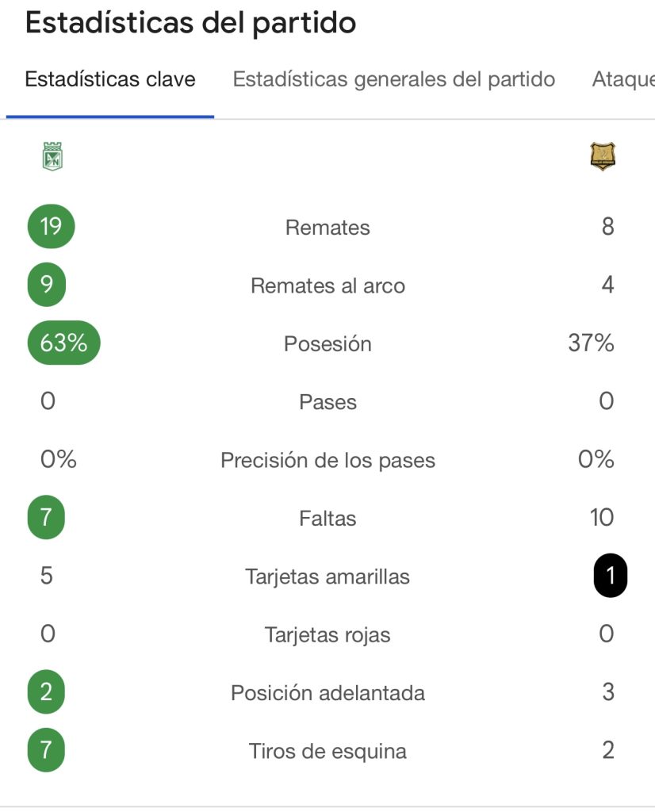The image size is (655, 812).
Task: Open the partially visible Ataque tab
Action: [623, 80]
